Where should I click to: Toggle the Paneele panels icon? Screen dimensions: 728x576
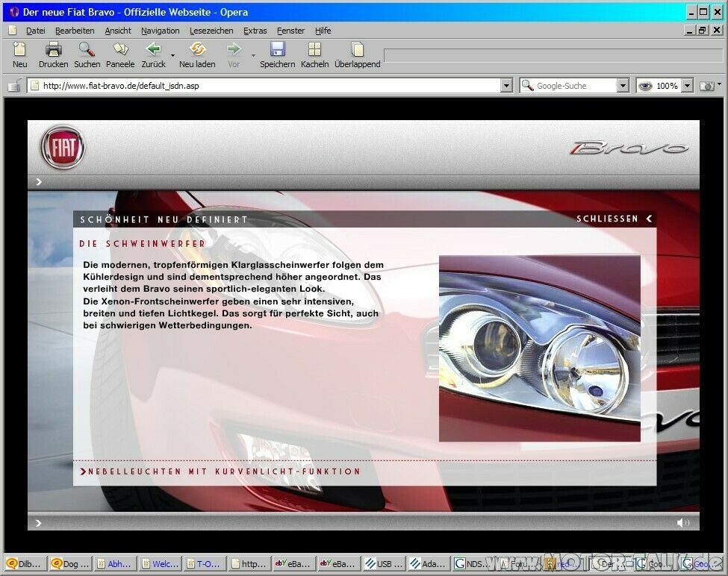point(120,54)
